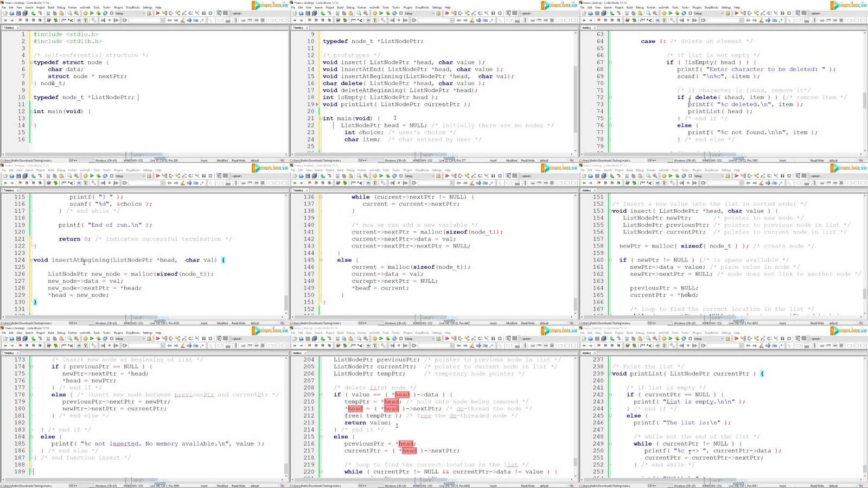This screenshot has height=488, width=868.
Task: Click line number 185 in bottom-left editor gutter
Action: [x=20, y=443]
